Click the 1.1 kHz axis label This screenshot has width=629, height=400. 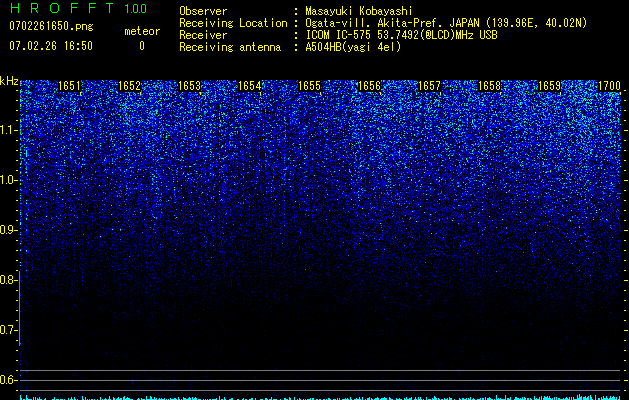8,130
